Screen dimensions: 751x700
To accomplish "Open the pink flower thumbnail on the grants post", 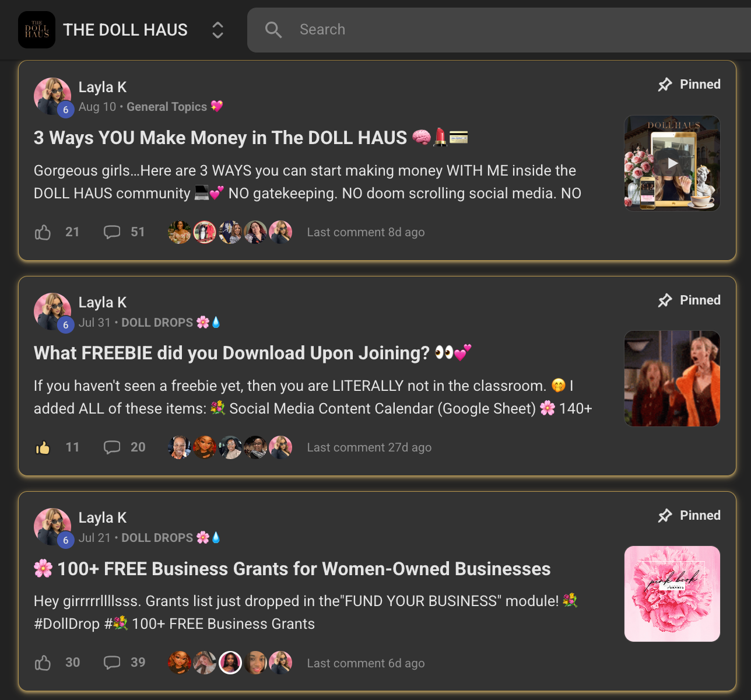I will [672, 593].
